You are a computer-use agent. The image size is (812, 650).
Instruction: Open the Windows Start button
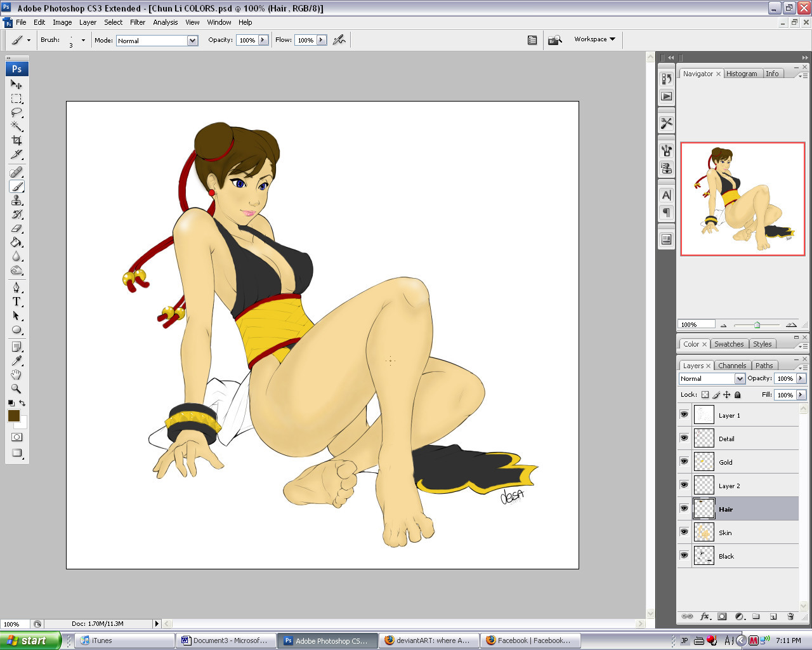[x=30, y=640]
